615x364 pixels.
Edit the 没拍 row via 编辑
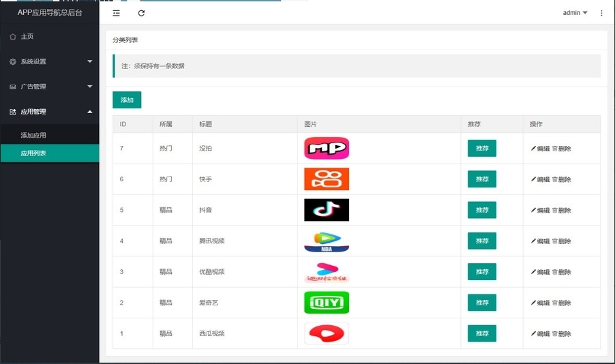click(x=540, y=149)
